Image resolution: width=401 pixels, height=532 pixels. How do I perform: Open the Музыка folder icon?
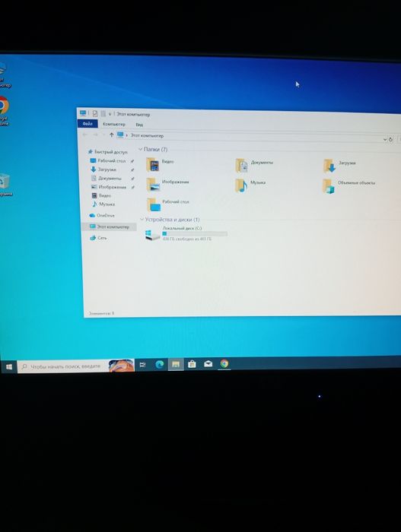241,185
